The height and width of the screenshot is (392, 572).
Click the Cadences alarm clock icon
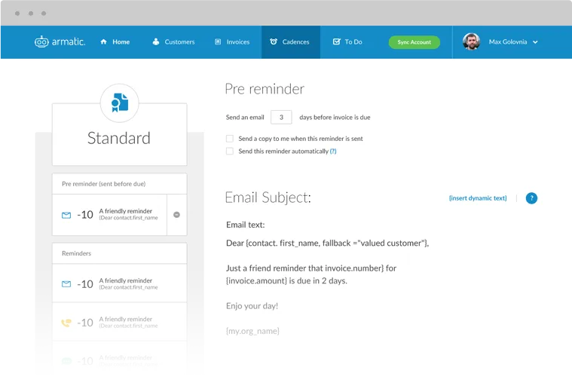274,41
